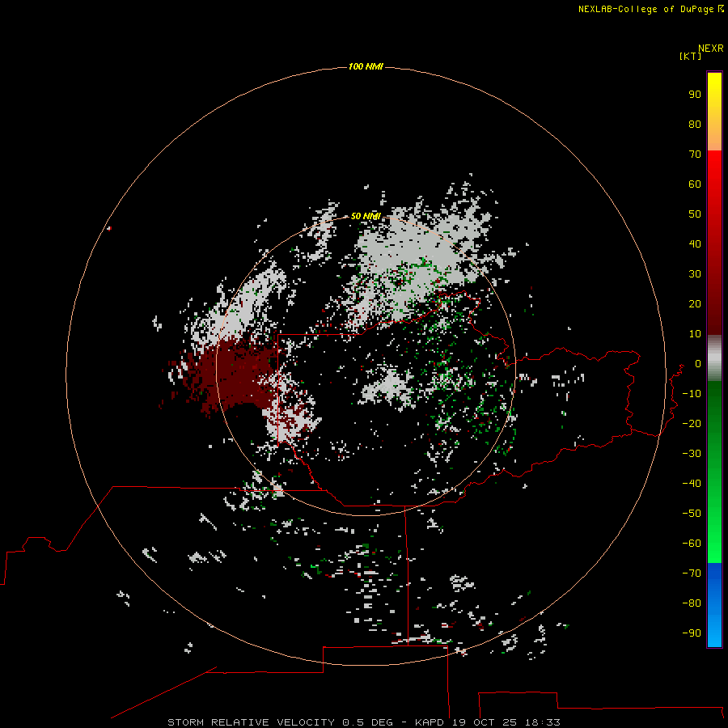Click the 19 OCT 25 date in footer

tap(485, 722)
